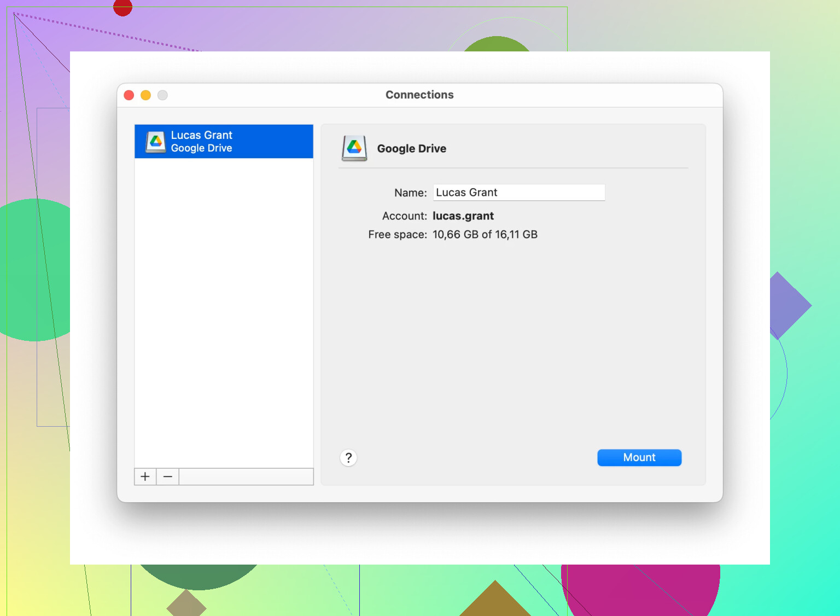Mount the Lucas Grant Google Drive
Image resolution: width=840 pixels, height=616 pixels.
click(639, 457)
